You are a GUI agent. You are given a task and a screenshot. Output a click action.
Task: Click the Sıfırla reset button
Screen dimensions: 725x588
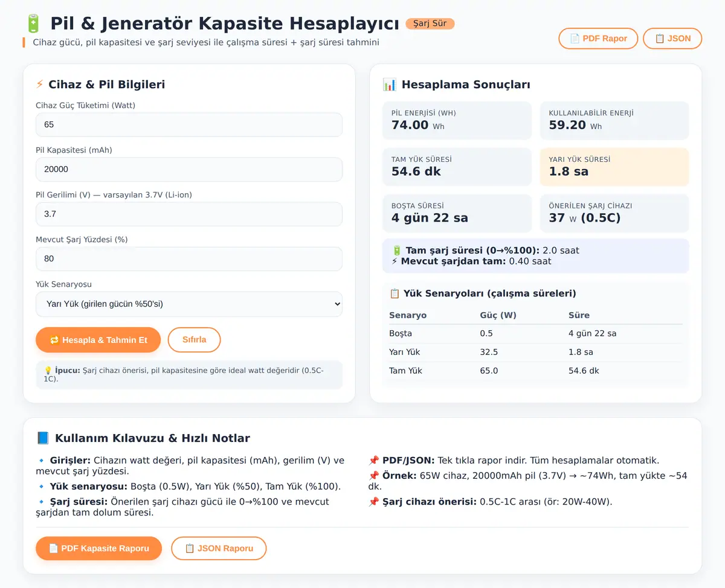coord(194,340)
